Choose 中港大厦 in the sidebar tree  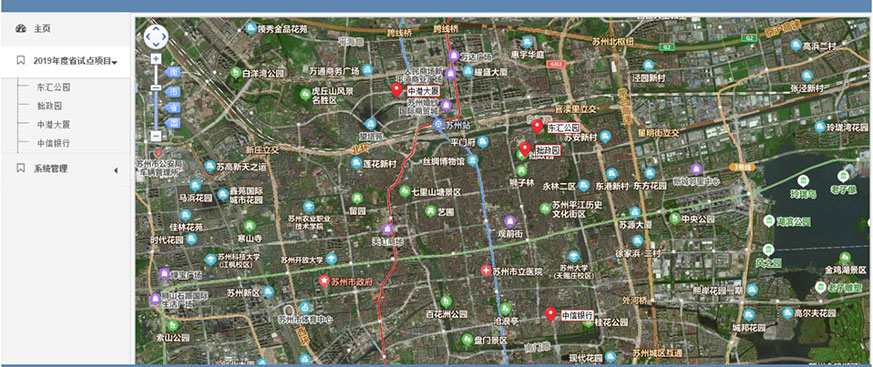53,125
